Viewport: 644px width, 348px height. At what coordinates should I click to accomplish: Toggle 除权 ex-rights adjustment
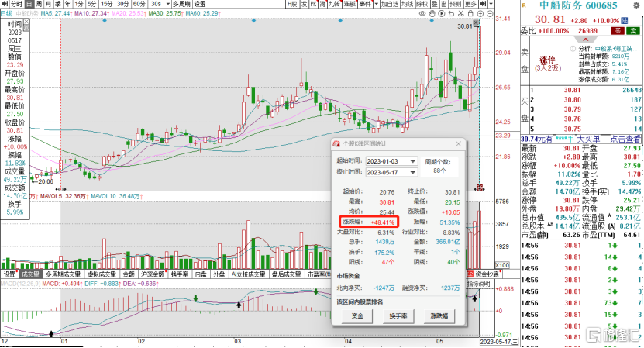click(422, 4)
